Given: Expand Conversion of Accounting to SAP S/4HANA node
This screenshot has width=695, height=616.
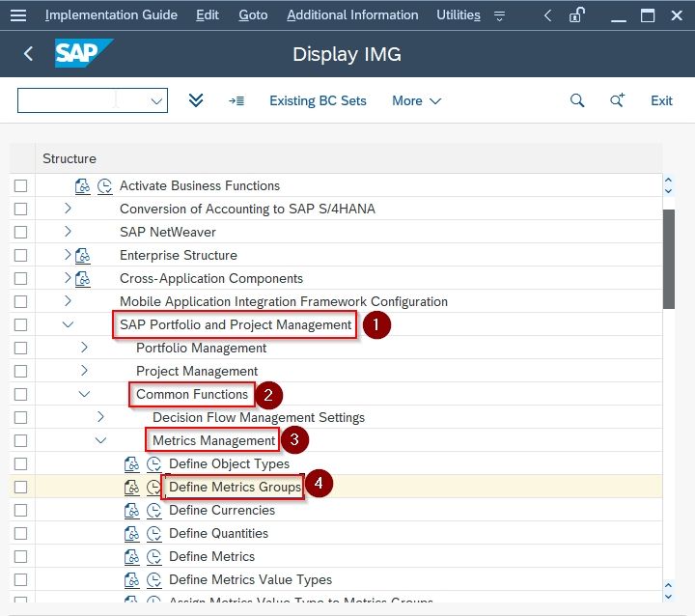Looking at the screenshot, I should click(x=68, y=208).
